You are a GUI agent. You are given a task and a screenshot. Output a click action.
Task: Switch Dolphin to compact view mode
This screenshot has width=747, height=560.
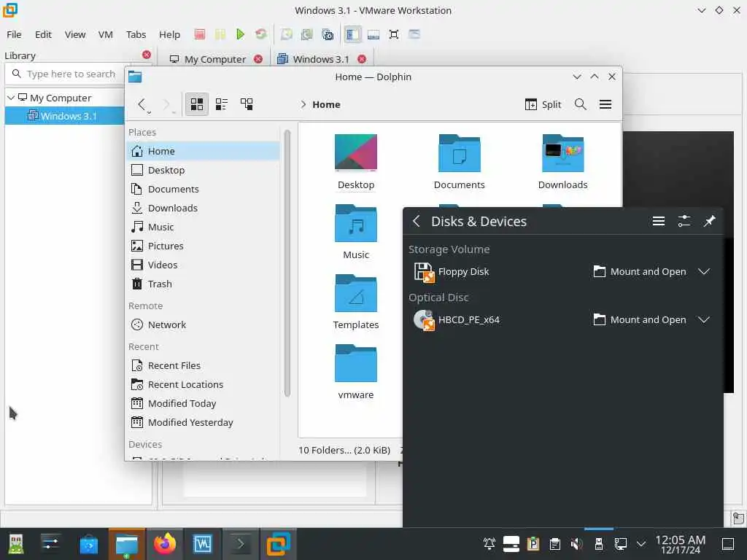point(222,104)
